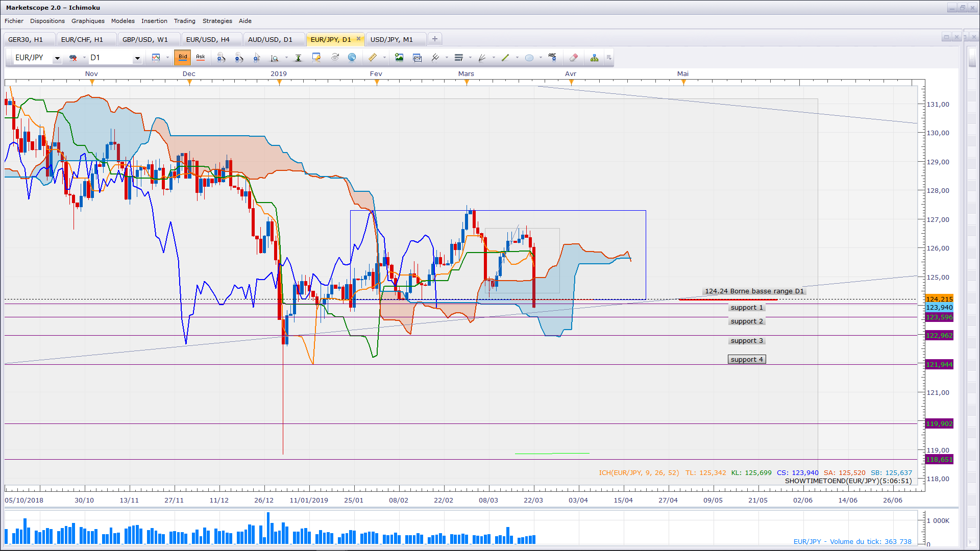980x551 pixels.
Task: Switch to the GBP/USD, W1 tab
Action: (145, 39)
